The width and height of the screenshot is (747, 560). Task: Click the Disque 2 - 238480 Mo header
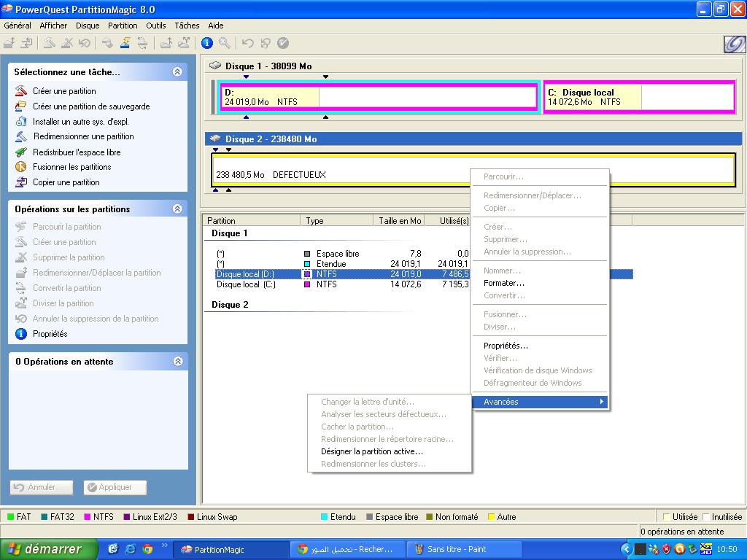point(473,139)
